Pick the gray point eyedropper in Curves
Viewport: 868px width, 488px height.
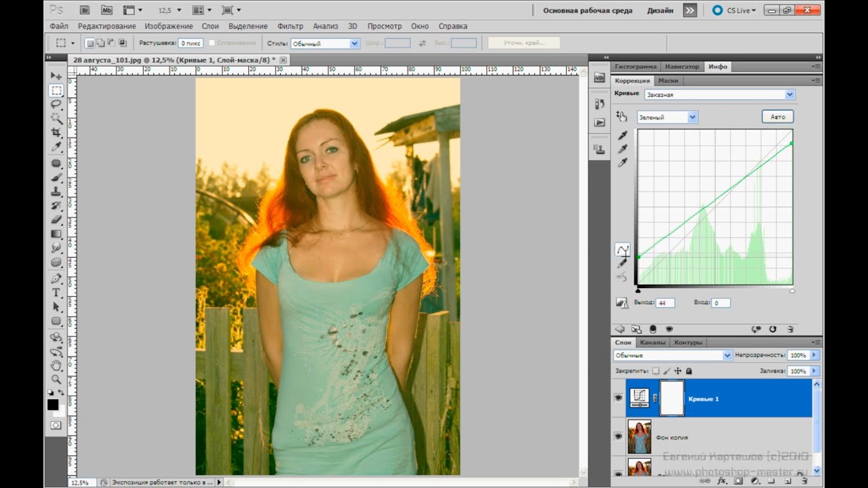(623, 149)
